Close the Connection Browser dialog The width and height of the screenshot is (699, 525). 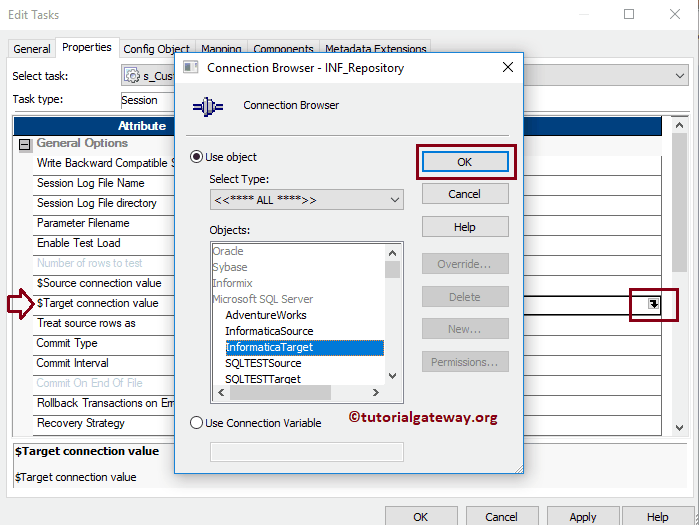[508, 67]
